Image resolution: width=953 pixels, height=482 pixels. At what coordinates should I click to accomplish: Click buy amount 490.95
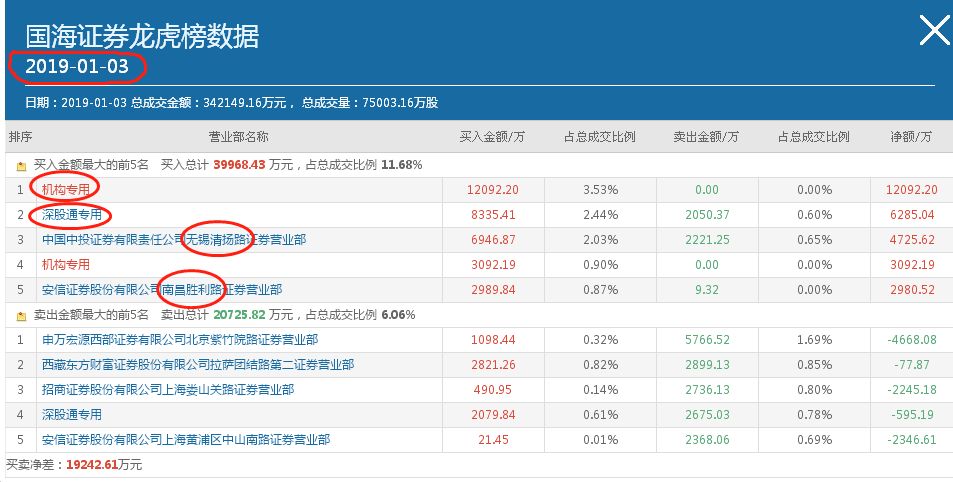click(493, 390)
